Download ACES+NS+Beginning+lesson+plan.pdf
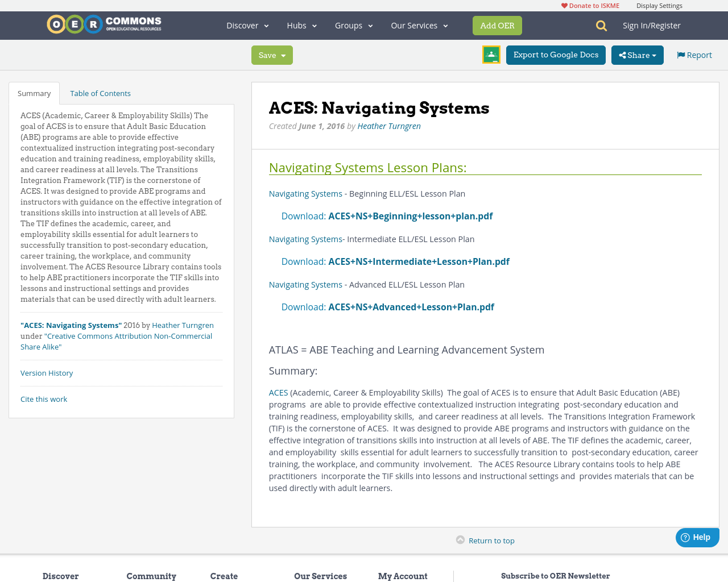 [x=411, y=215]
